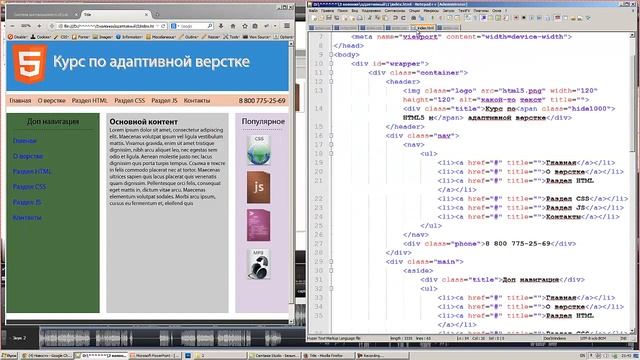Click js thumbnail in Популярное column

pyautogui.click(x=258, y=187)
